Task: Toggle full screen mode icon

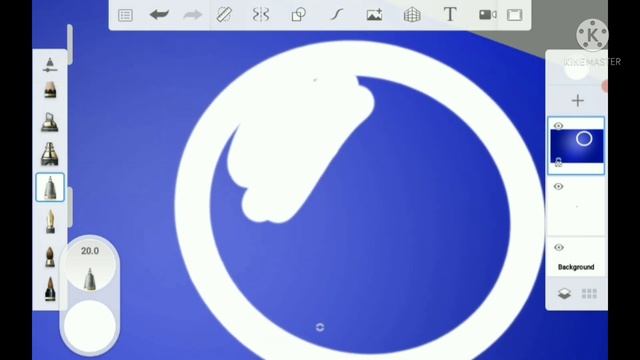Action: (x=514, y=15)
